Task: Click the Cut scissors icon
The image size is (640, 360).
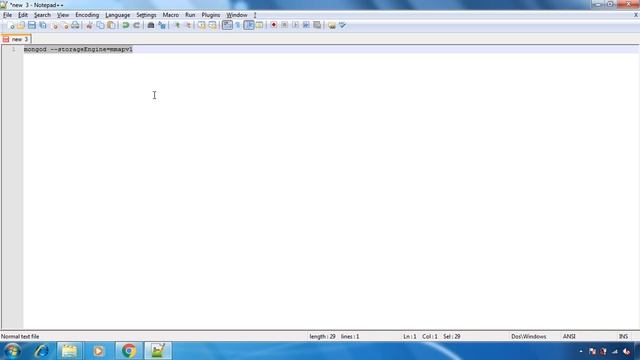Action: (x=89, y=25)
